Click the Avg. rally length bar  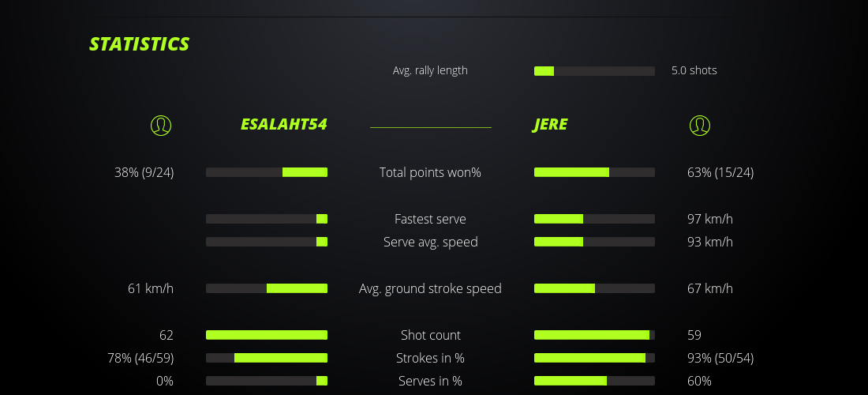tap(594, 71)
